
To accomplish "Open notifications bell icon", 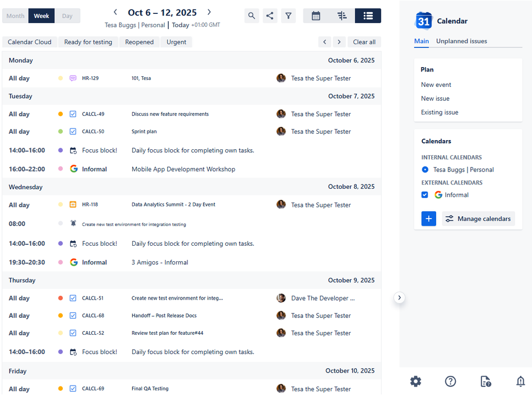I will (x=520, y=382).
